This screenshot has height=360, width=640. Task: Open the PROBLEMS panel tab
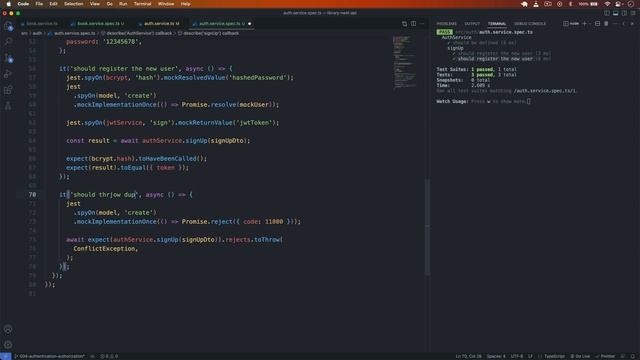pyautogui.click(x=447, y=24)
